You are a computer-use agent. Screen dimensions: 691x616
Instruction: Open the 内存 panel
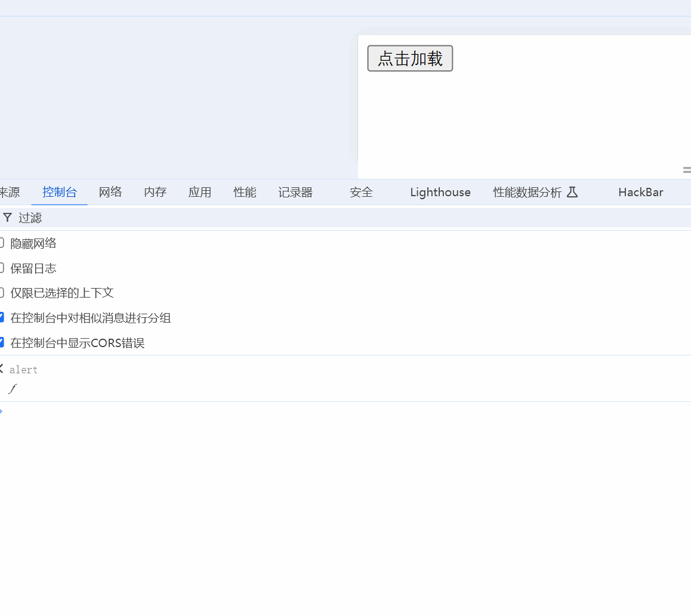pos(155,192)
